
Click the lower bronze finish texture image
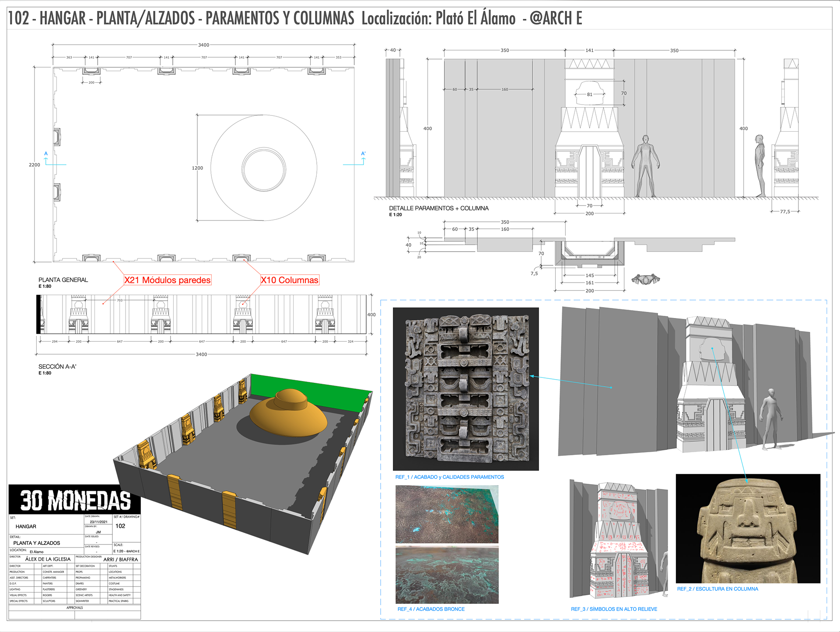pyautogui.click(x=447, y=575)
